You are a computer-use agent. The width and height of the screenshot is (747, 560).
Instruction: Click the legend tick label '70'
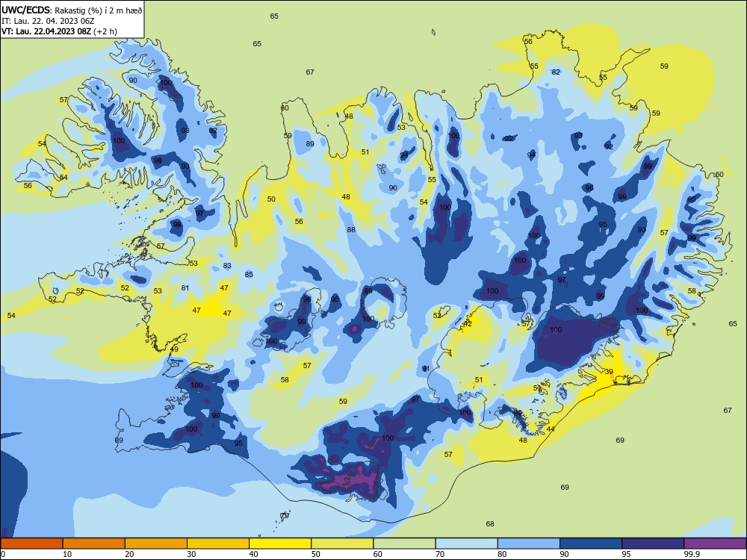tap(440, 554)
